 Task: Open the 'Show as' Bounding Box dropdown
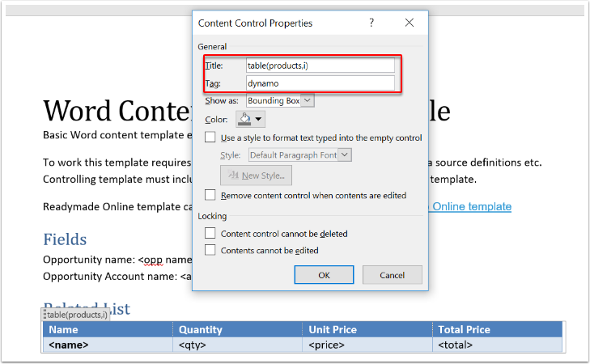click(x=307, y=100)
